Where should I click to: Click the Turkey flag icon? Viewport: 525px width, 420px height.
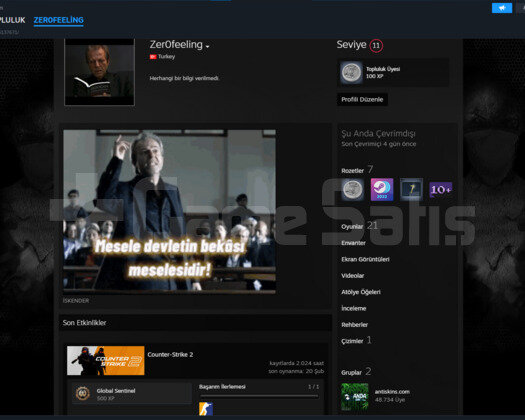tap(153, 57)
